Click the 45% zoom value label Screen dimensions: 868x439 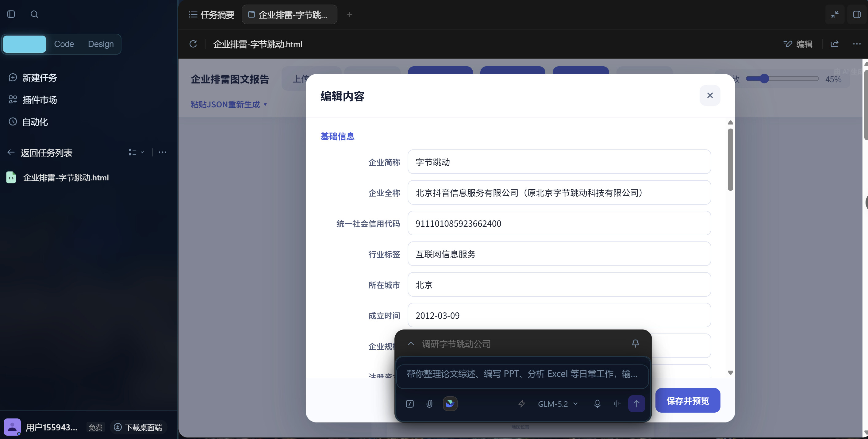(x=833, y=79)
